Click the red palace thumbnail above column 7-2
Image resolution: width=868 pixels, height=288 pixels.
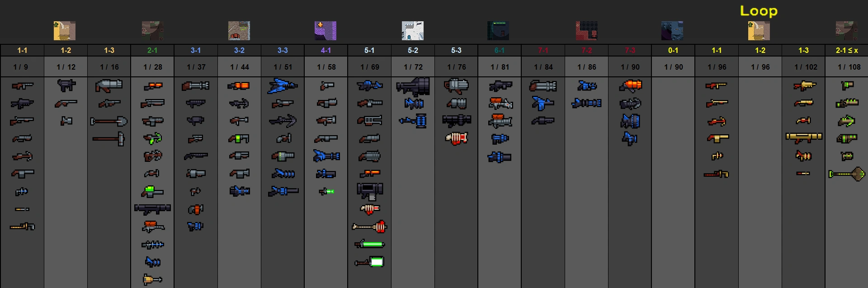[x=587, y=31]
